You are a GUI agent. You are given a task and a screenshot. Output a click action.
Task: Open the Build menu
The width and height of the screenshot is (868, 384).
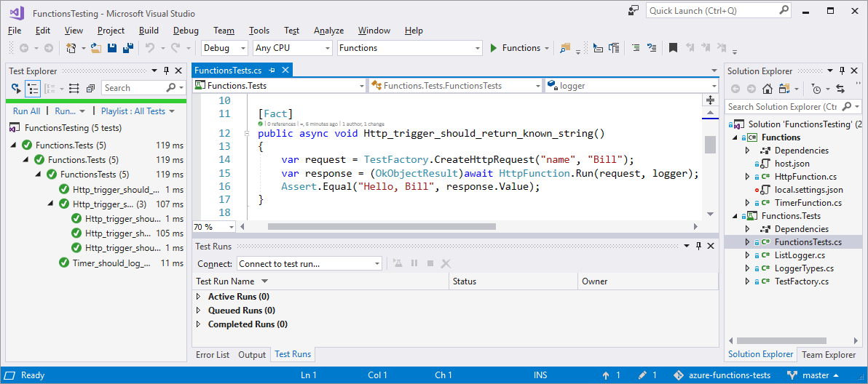tap(149, 31)
